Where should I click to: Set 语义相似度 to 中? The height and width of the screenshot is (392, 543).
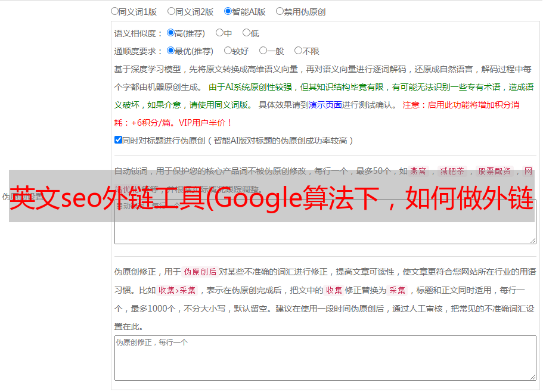click(219, 33)
